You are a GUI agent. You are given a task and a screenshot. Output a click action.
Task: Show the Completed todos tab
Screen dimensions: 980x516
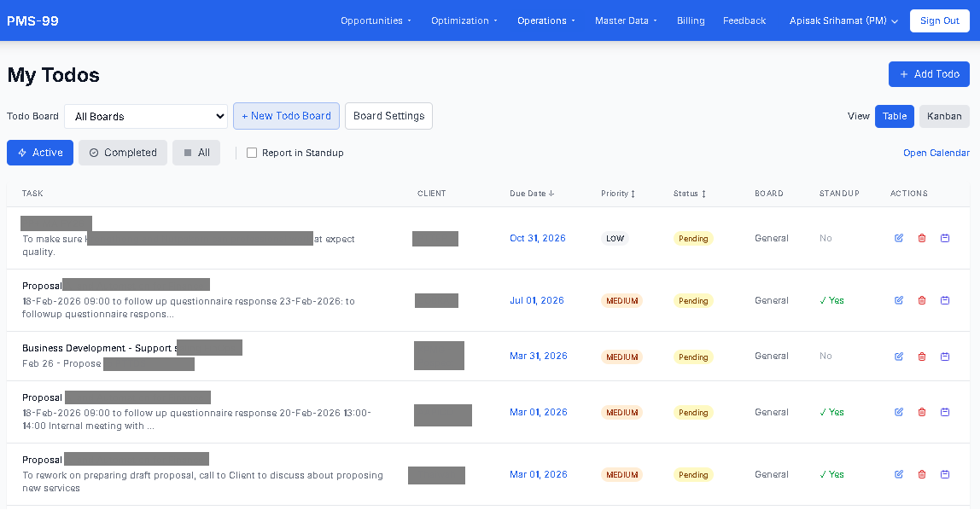[123, 153]
